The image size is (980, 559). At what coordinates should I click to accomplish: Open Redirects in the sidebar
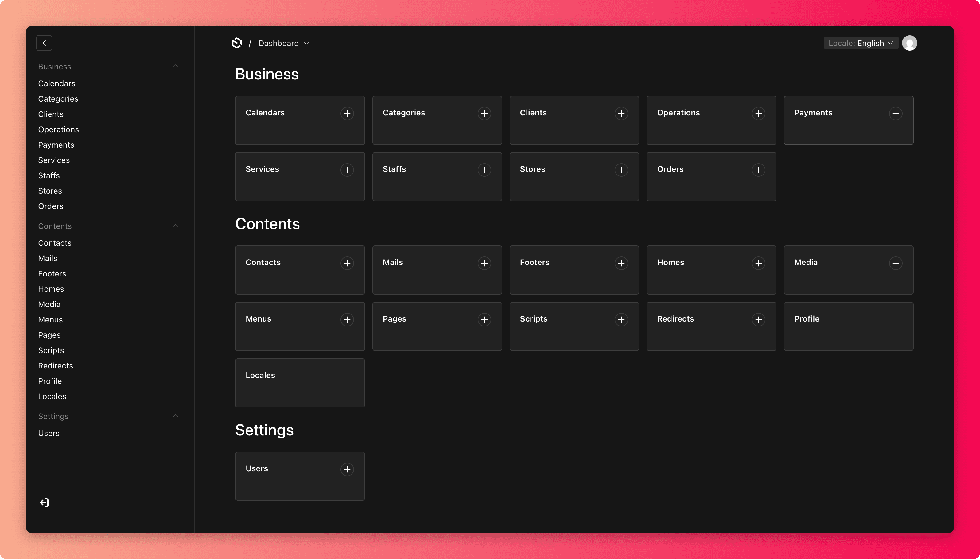(x=55, y=366)
